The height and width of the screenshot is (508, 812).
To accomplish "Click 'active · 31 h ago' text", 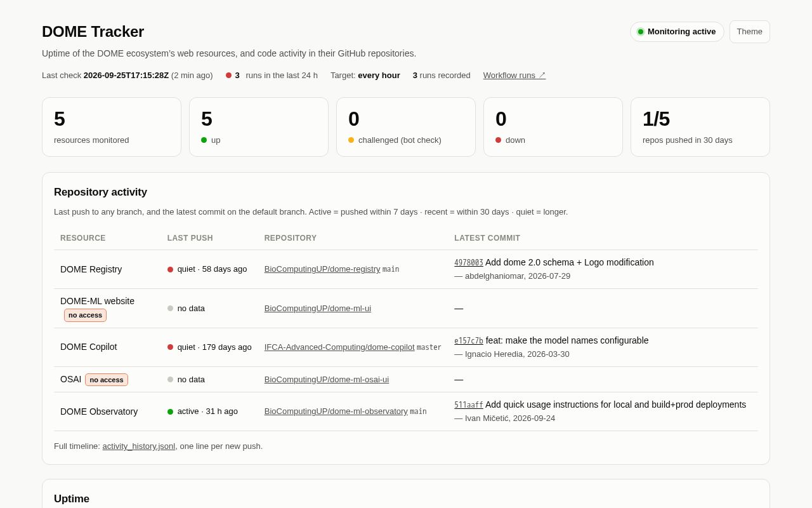I will pyautogui.click(x=207, y=411).
